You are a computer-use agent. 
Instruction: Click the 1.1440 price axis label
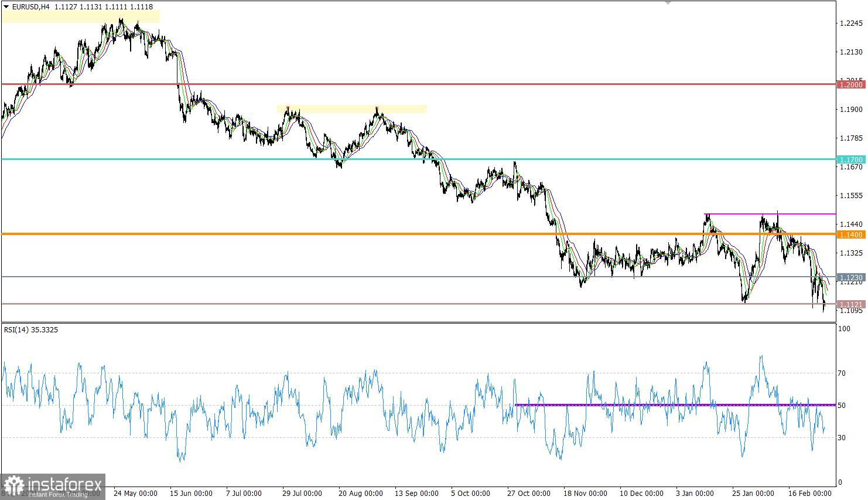[852, 225]
